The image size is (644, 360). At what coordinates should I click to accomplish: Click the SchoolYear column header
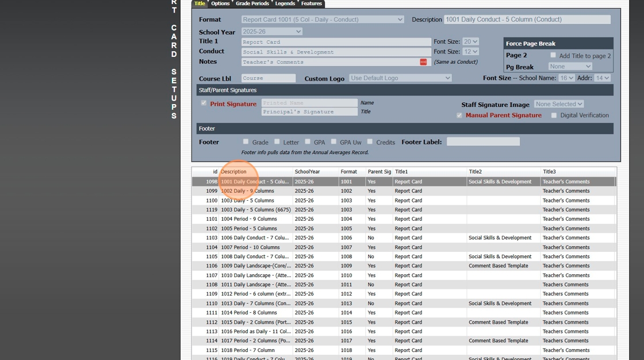tap(307, 171)
